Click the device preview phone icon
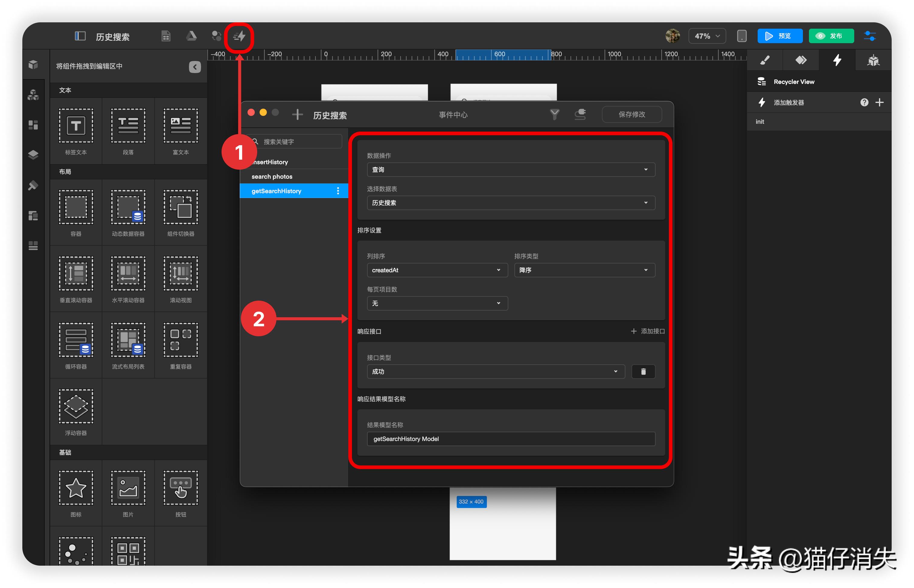The image size is (914, 588). coord(741,36)
